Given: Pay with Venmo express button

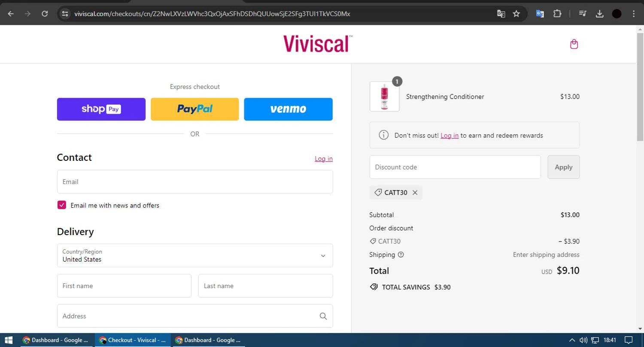Looking at the screenshot, I should (289, 109).
